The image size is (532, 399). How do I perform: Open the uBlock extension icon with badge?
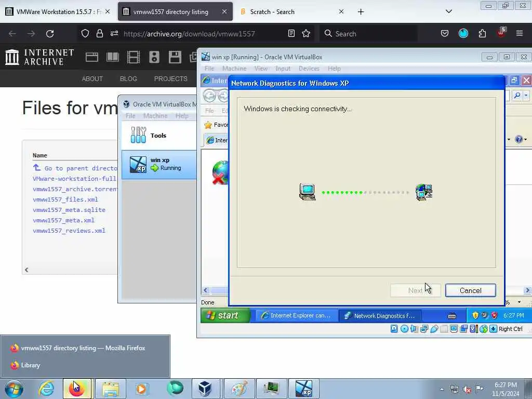[x=501, y=33]
